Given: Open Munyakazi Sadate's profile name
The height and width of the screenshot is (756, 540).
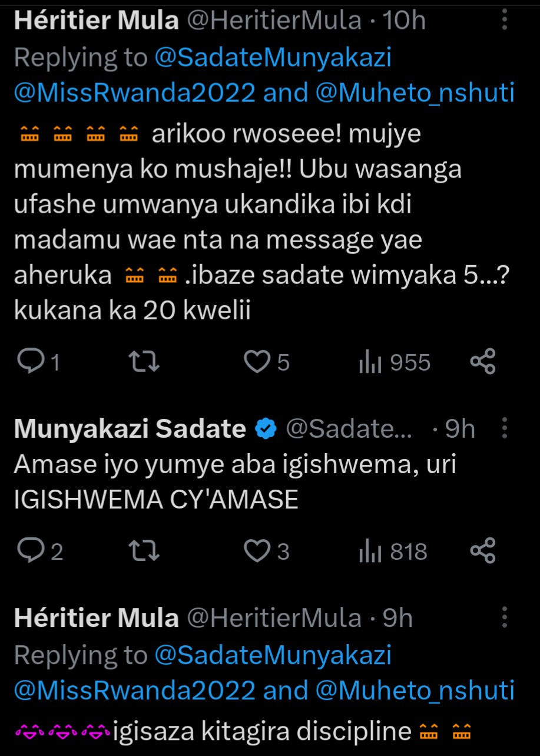Looking at the screenshot, I should tap(130, 429).
